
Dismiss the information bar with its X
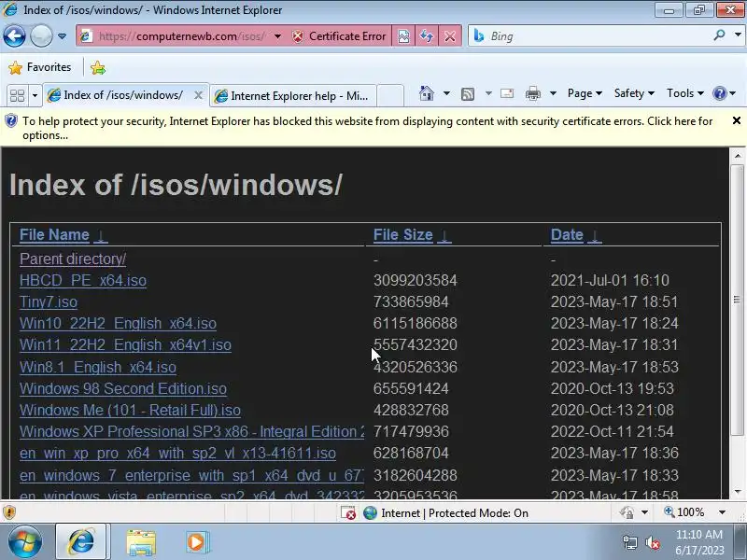click(x=737, y=121)
